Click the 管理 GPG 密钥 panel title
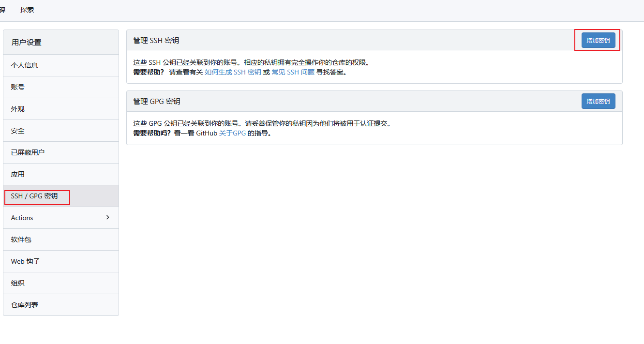Screen dimensions: 644x344 pos(157,101)
